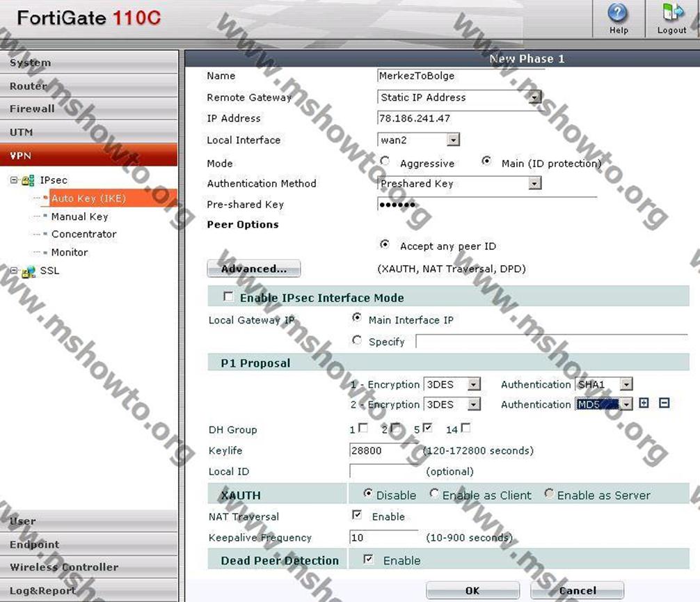Screen dimensions: 700x602
Task: Check DH Group 1 checkbox
Action: 363,428
